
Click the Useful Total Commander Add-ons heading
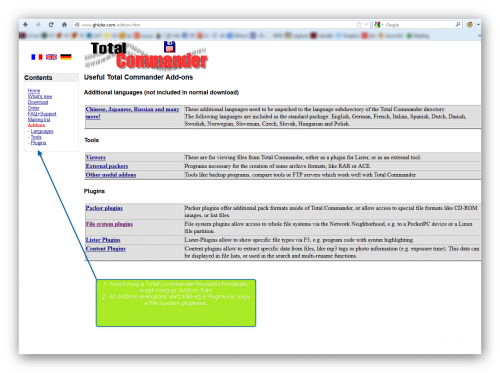(x=138, y=77)
